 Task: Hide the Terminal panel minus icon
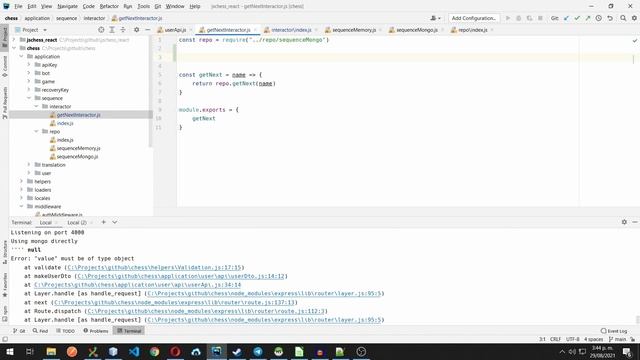tap(635, 222)
